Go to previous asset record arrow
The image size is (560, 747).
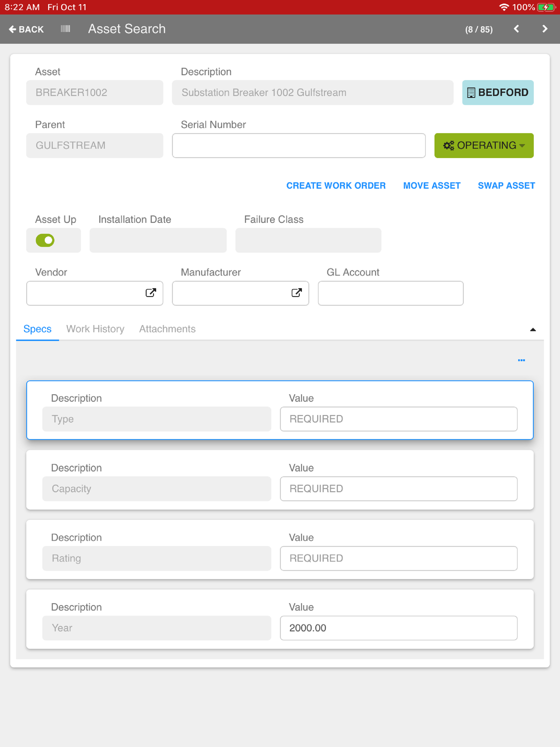tap(516, 29)
